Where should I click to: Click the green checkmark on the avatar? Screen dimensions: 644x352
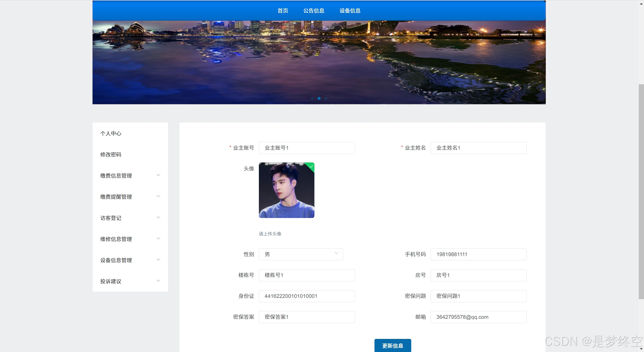[311, 166]
